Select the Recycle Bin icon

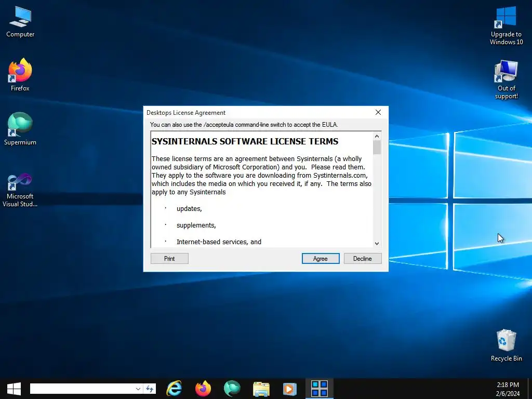click(x=506, y=345)
